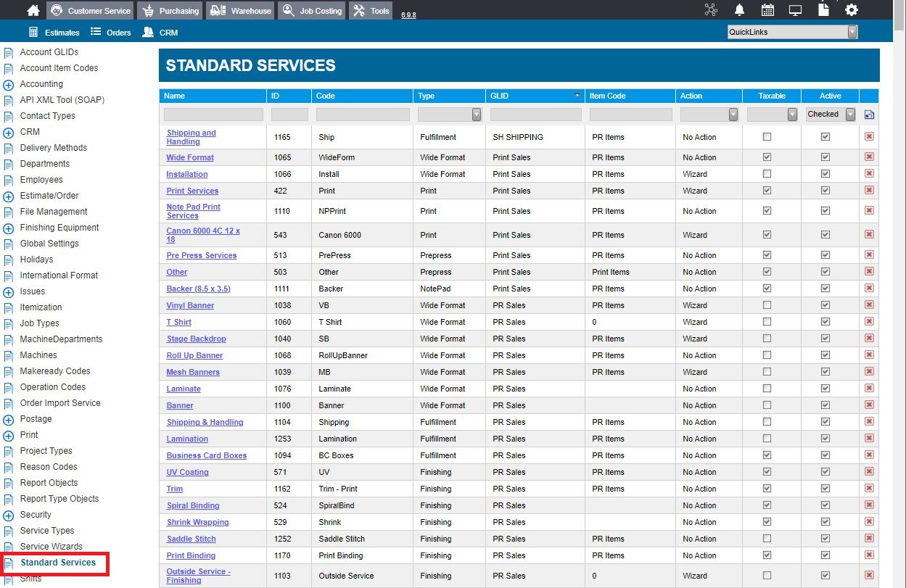Go to the Home icon
Screen dimensions: 906x588
33,10
